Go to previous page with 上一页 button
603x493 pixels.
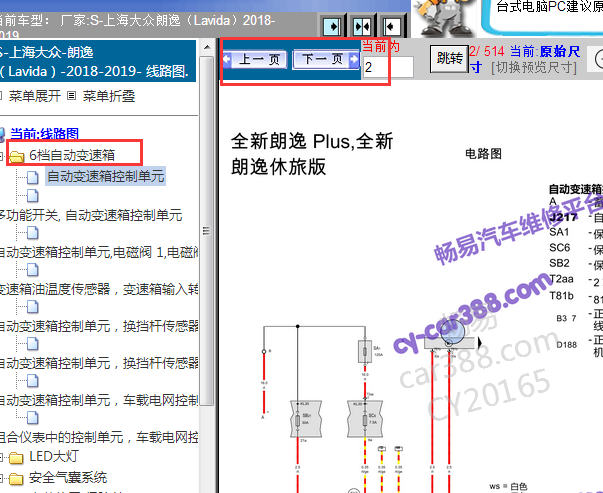(x=255, y=59)
